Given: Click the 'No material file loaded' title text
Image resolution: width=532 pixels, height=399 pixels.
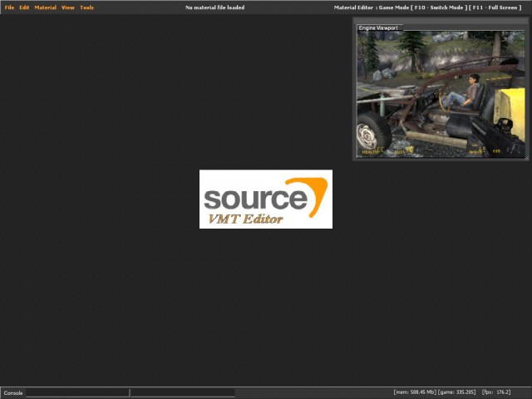Looking at the screenshot, I should point(214,7).
